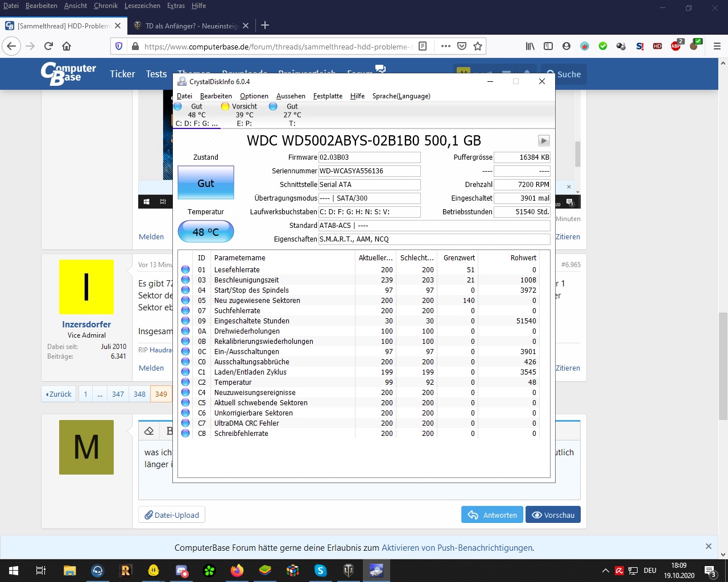The height and width of the screenshot is (582, 728).
Task: Click the Firmware field 02.03B03
Action: pyautogui.click(x=370, y=157)
